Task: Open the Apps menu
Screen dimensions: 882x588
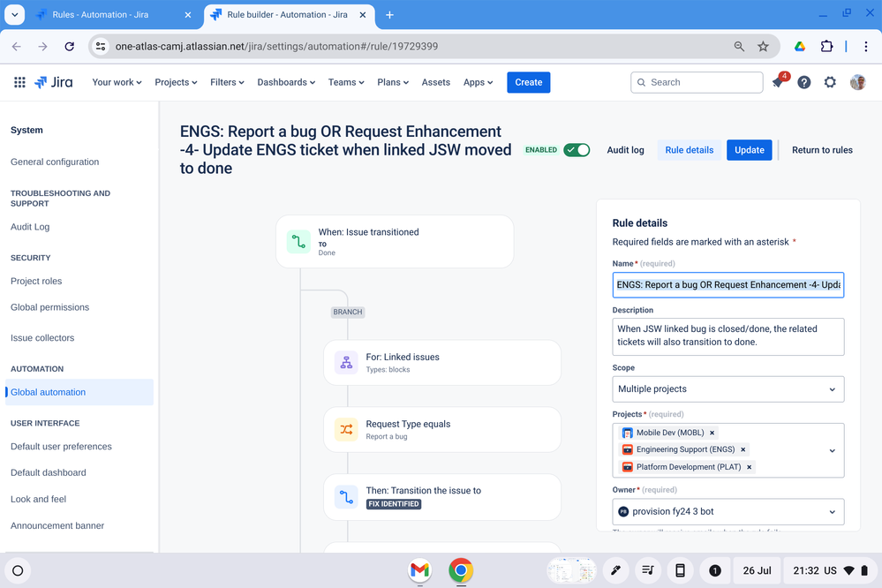Action: [478, 82]
